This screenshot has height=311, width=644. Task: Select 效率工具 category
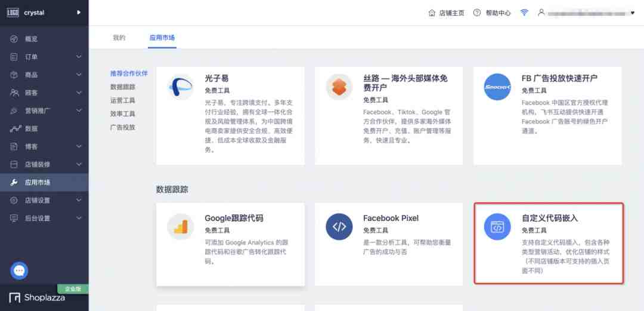[x=123, y=114]
